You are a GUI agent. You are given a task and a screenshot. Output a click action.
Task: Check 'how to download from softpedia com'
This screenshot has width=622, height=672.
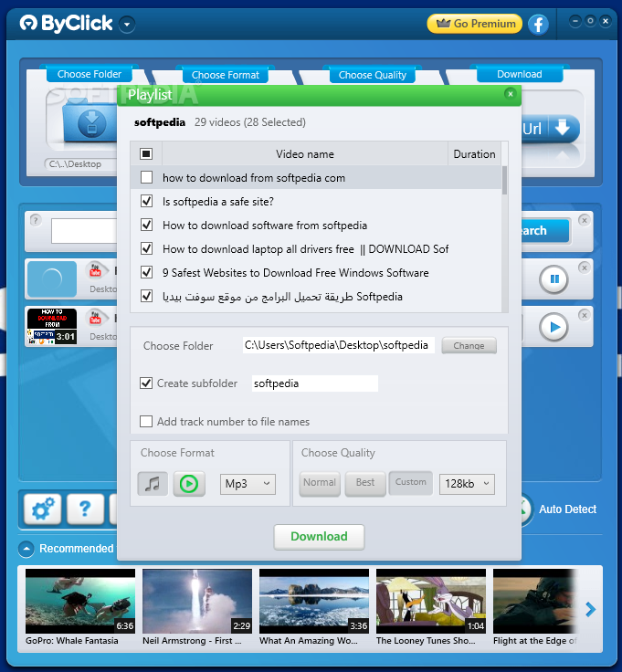coord(147,177)
